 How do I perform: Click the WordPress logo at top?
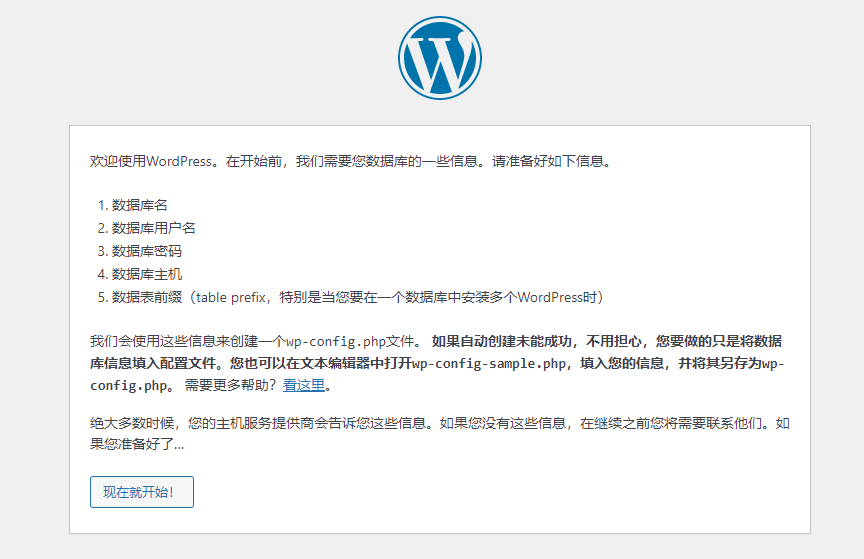coord(440,58)
